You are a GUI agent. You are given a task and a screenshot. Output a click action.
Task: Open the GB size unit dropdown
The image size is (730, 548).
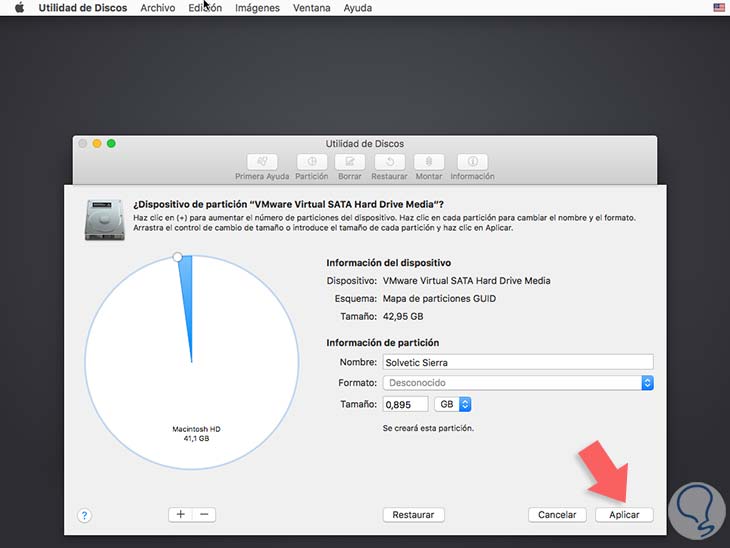coord(453,404)
